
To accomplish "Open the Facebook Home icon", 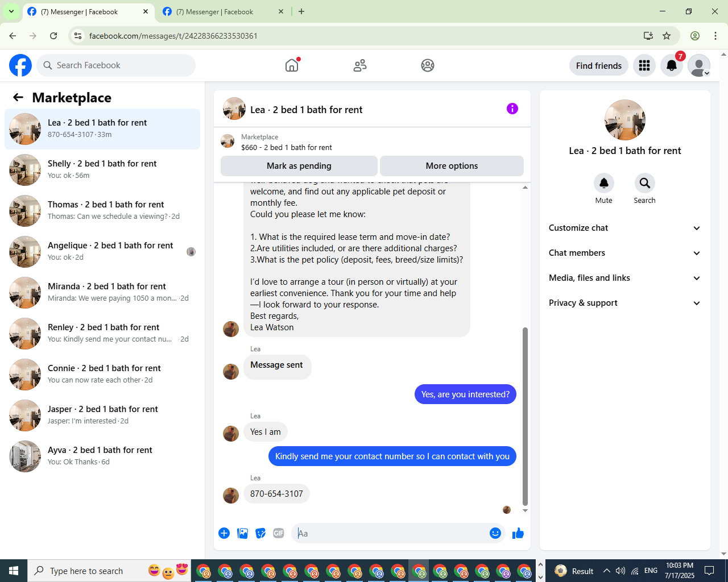I will click(x=292, y=65).
